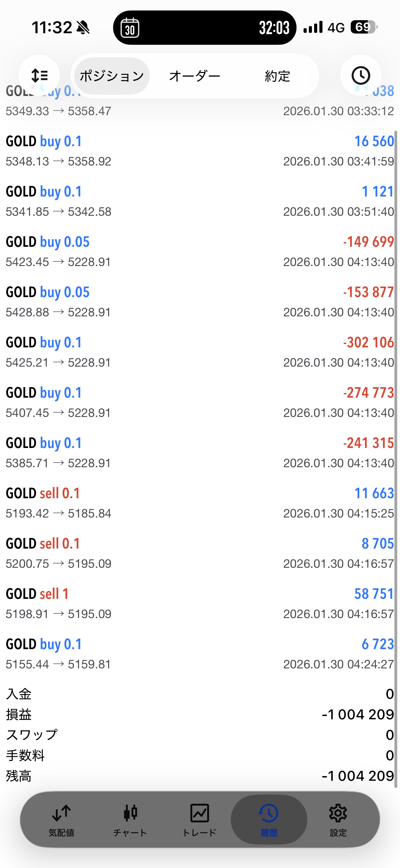Open the トレード trade icon

point(200,820)
